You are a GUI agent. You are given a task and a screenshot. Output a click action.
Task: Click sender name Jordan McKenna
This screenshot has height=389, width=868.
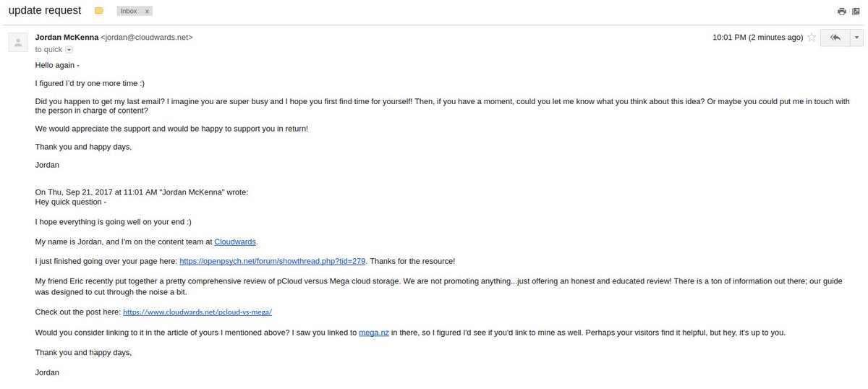[67, 37]
